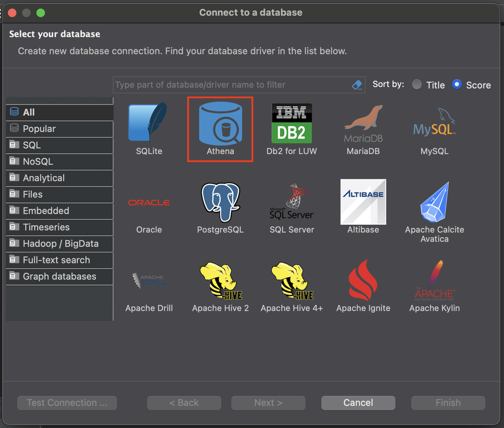Select the Apache Ignite driver

(x=363, y=281)
